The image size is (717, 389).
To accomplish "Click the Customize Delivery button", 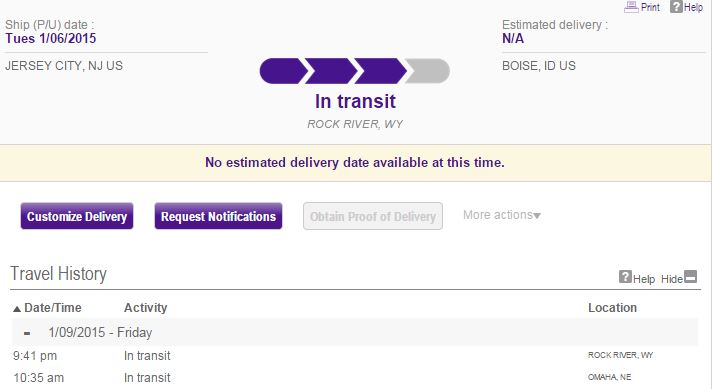I will (77, 216).
